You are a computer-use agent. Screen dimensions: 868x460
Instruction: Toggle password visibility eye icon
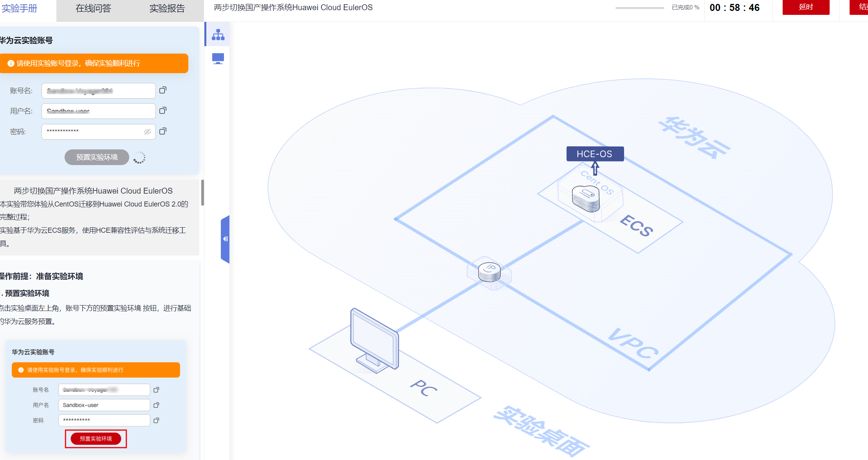click(x=148, y=132)
